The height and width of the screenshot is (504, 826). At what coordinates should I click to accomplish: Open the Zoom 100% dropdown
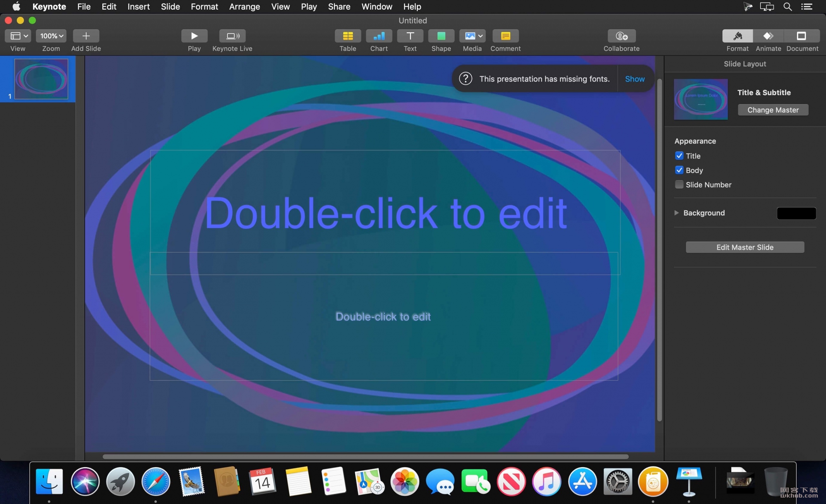click(x=51, y=36)
